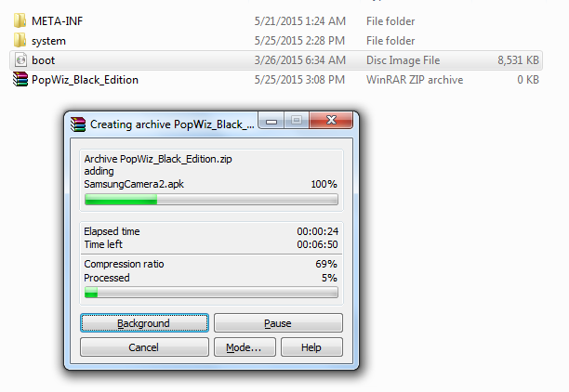The image size is (569, 392).
Task: Select the system folder name
Action: point(48,41)
